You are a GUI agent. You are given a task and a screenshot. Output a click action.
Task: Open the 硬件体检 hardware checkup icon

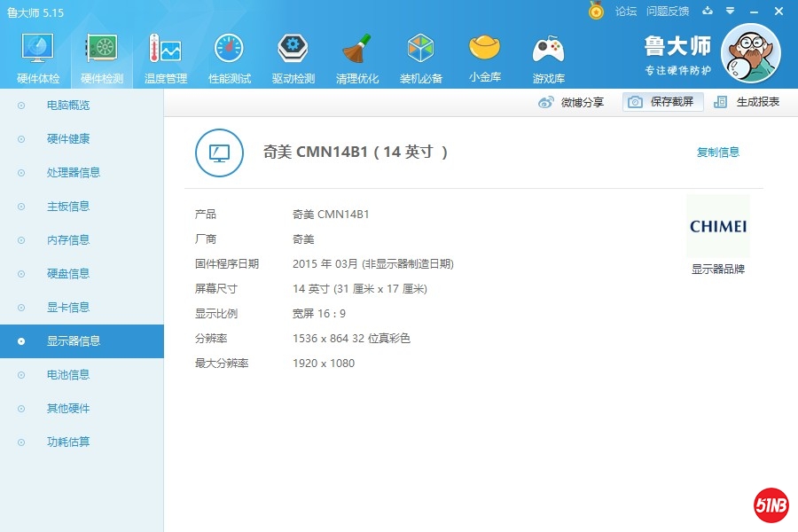point(38,51)
